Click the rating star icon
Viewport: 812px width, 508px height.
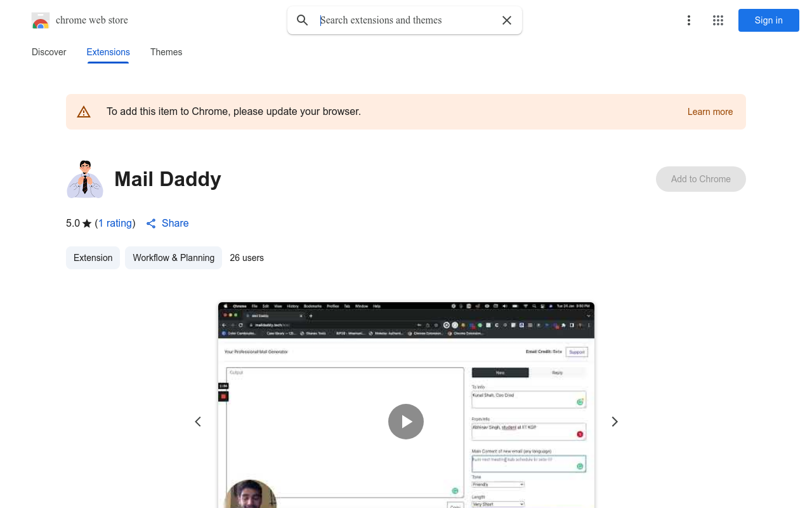tap(87, 224)
